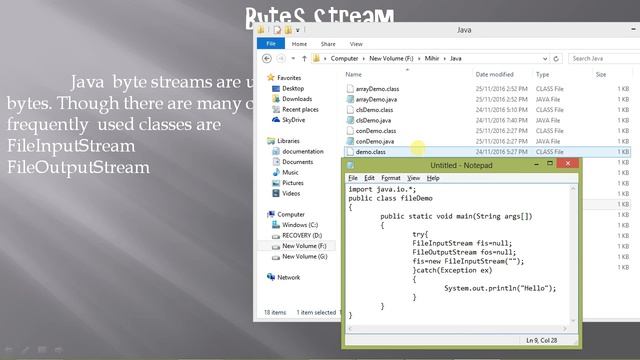Open New Volume (G:) drive
The height and width of the screenshot is (360, 640).
coord(304,257)
